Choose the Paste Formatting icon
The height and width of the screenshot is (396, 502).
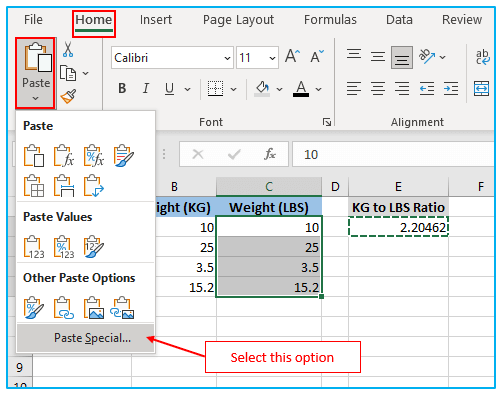[x=34, y=308]
